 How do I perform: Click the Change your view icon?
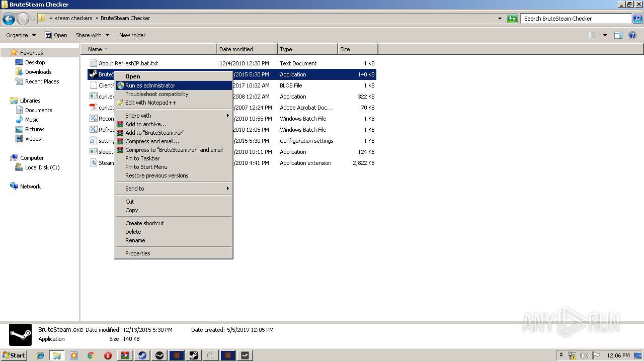[x=593, y=35]
